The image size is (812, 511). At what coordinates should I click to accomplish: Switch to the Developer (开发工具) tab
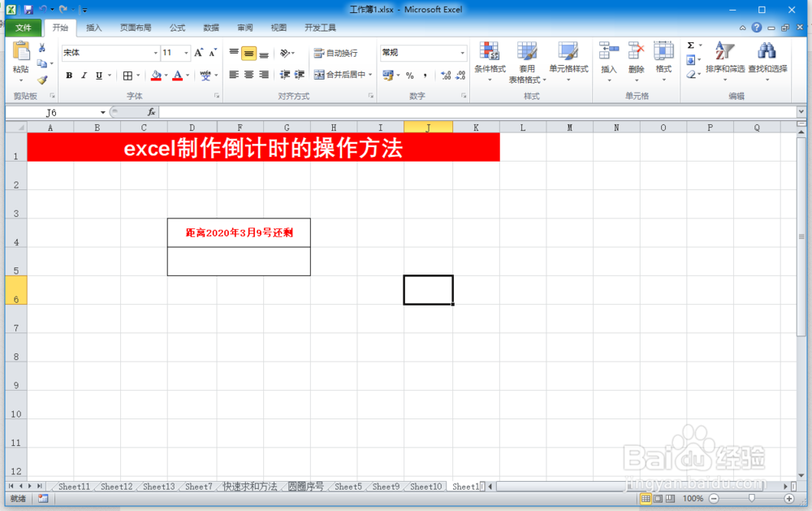click(320, 28)
